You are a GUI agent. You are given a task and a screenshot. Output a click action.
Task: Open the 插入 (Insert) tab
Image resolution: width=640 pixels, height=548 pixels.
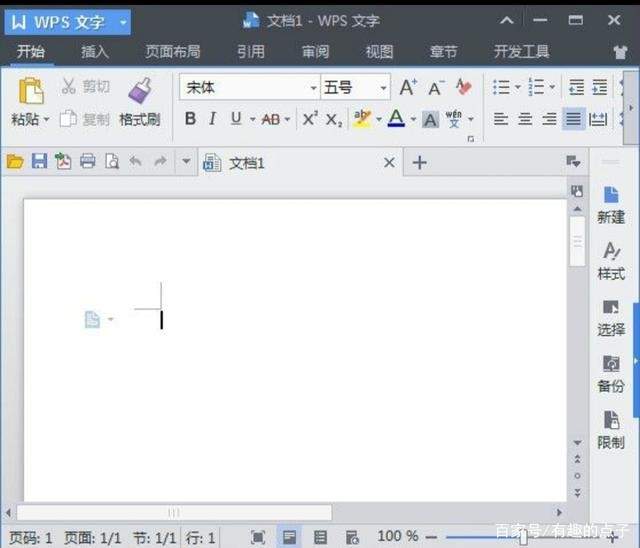[x=95, y=52]
